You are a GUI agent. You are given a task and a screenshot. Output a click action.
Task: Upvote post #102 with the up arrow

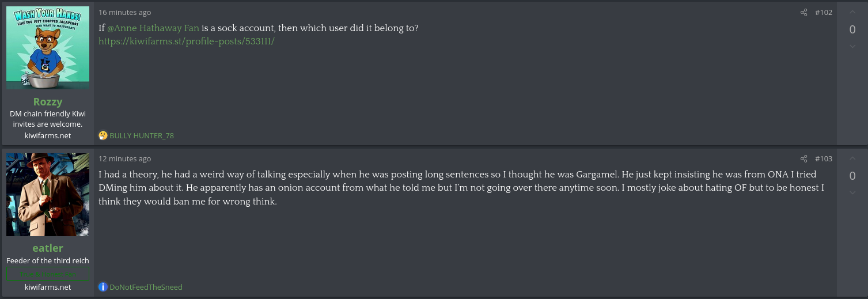coord(852,13)
